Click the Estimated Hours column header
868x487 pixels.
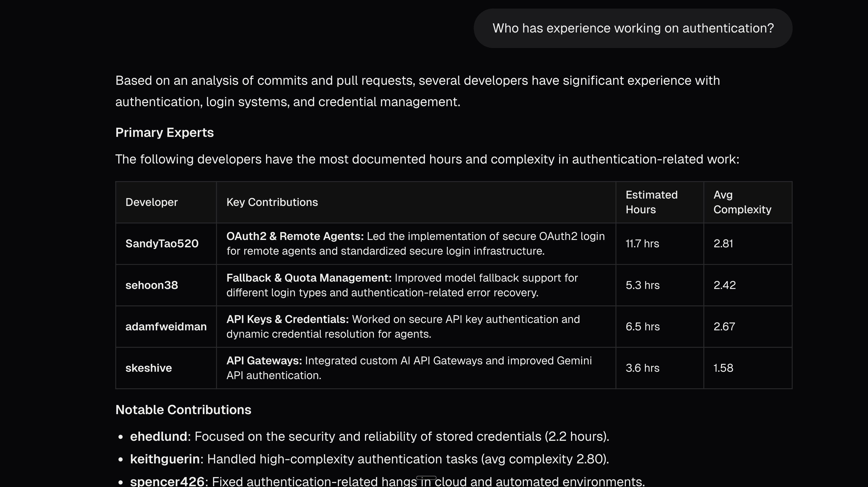point(651,202)
